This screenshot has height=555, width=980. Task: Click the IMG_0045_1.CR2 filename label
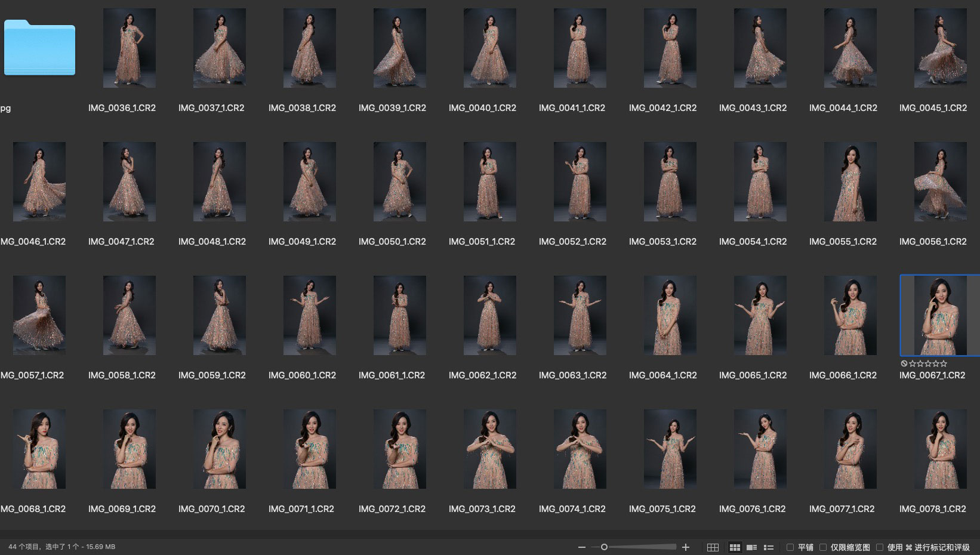(x=933, y=108)
